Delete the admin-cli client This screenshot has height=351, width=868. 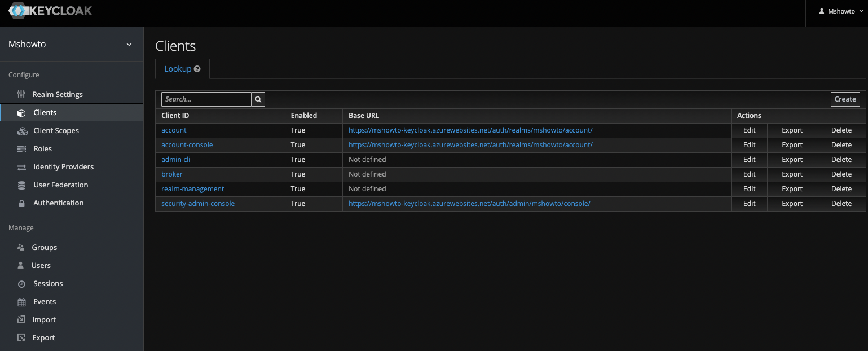point(841,160)
